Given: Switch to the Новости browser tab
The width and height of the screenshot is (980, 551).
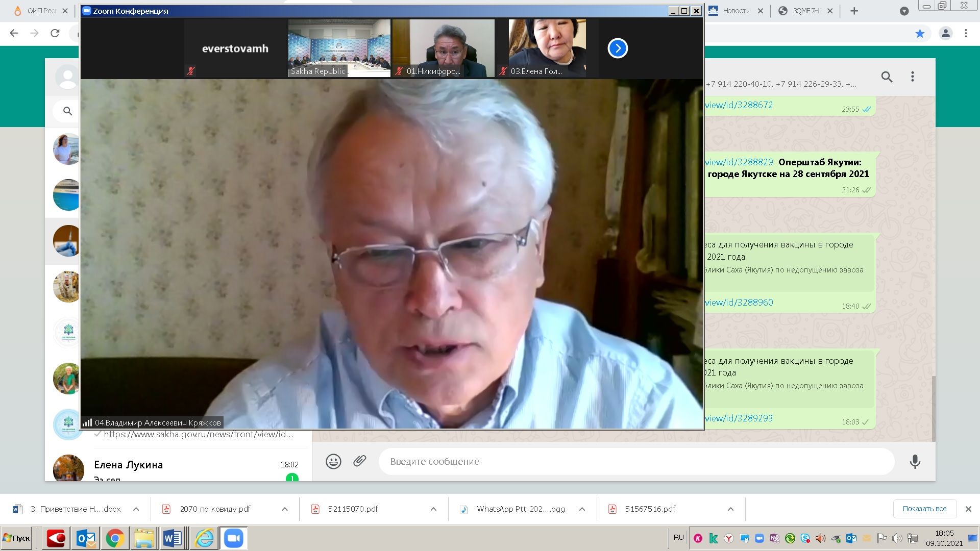Looking at the screenshot, I should [736, 11].
